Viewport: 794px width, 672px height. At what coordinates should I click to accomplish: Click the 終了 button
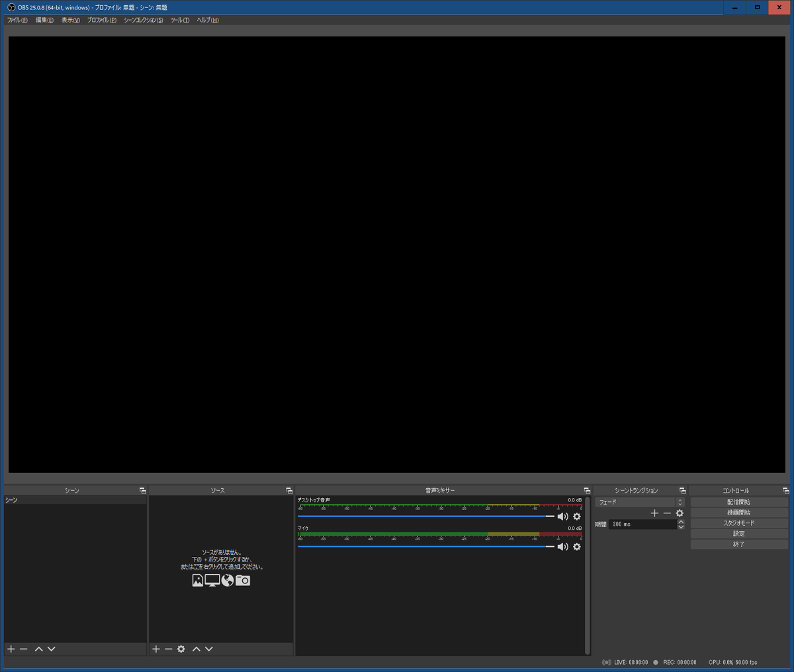(739, 544)
